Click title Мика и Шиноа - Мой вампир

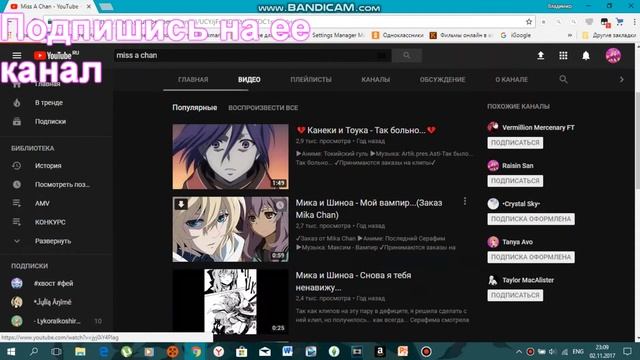[369, 209]
